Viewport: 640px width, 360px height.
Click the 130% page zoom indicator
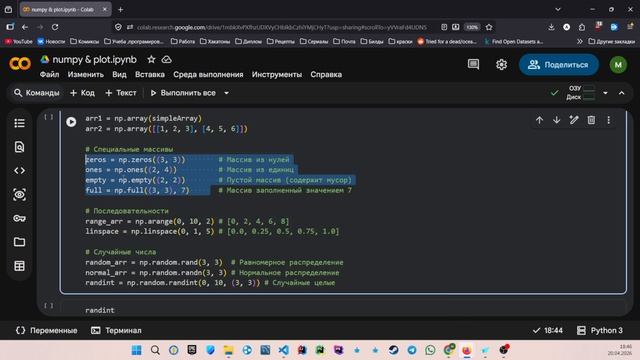472,27
